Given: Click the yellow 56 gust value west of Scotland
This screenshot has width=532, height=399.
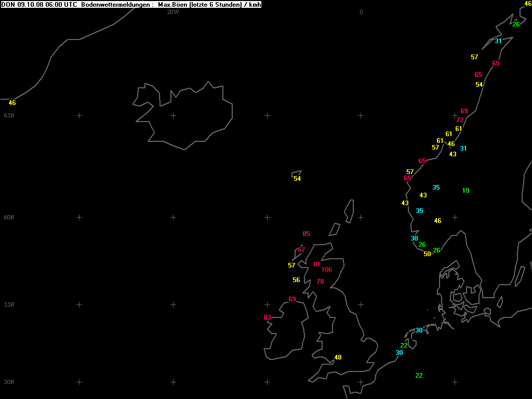Looking at the screenshot, I should (296, 280).
